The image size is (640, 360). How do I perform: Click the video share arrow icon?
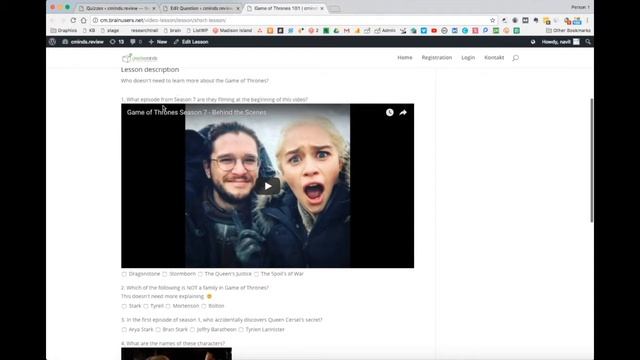pos(403,112)
